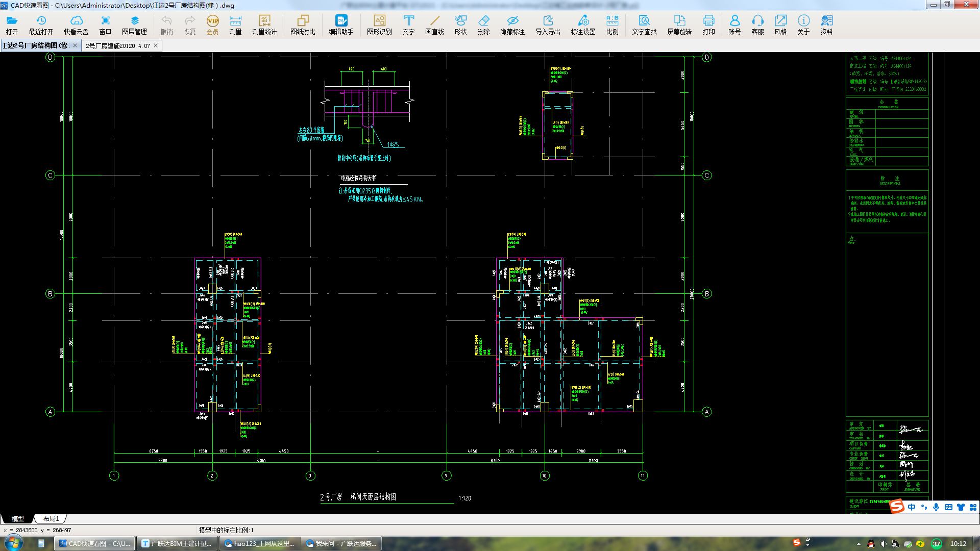Select the 文字 text tool
Screen dimensions: 980x551
coord(408,25)
